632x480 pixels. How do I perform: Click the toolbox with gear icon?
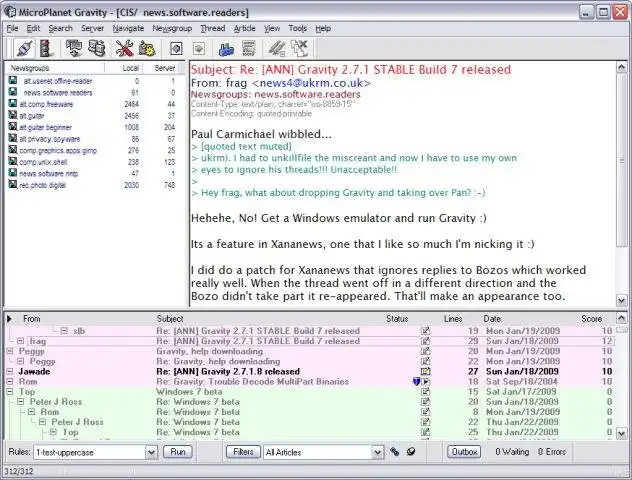pos(147,49)
